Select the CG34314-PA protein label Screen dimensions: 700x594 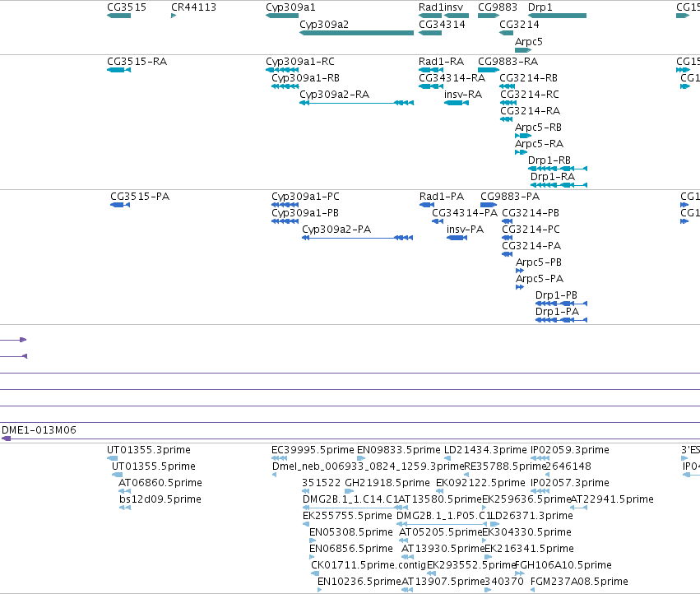point(465,213)
